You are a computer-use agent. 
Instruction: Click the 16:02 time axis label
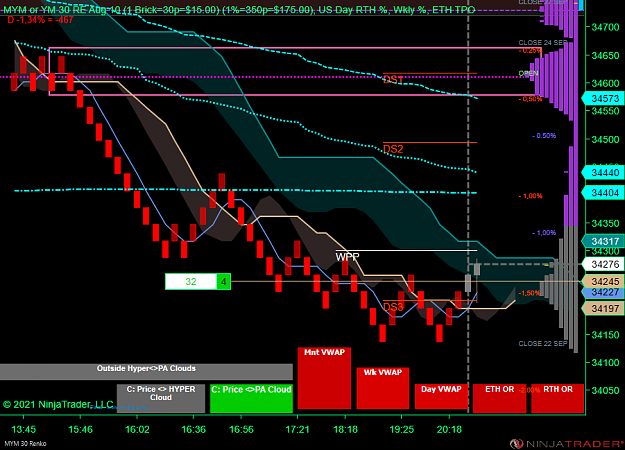click(137, 429)
